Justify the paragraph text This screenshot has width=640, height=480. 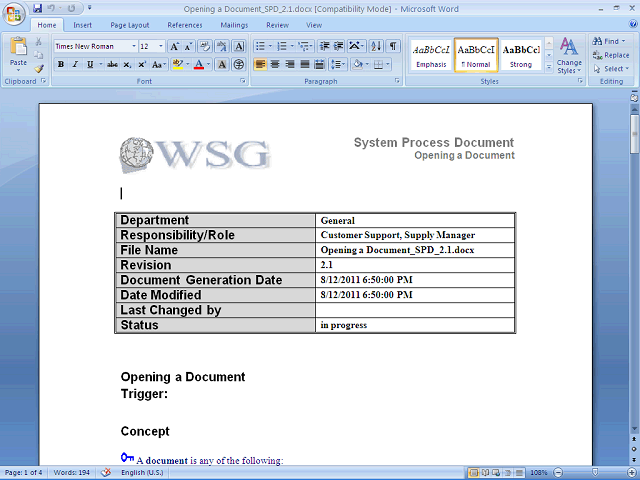click(x=305, y=64)
